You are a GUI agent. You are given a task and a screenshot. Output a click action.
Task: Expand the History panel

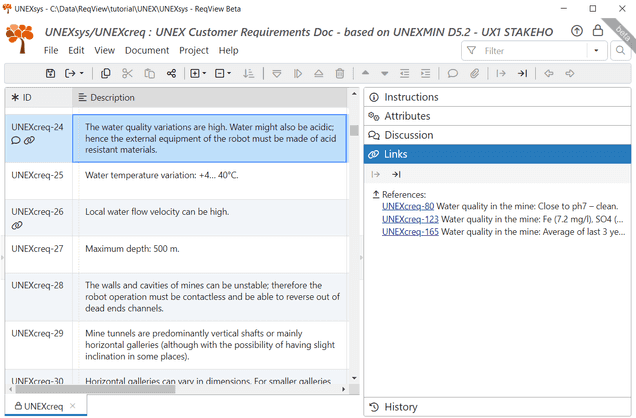tap(497, 407)
